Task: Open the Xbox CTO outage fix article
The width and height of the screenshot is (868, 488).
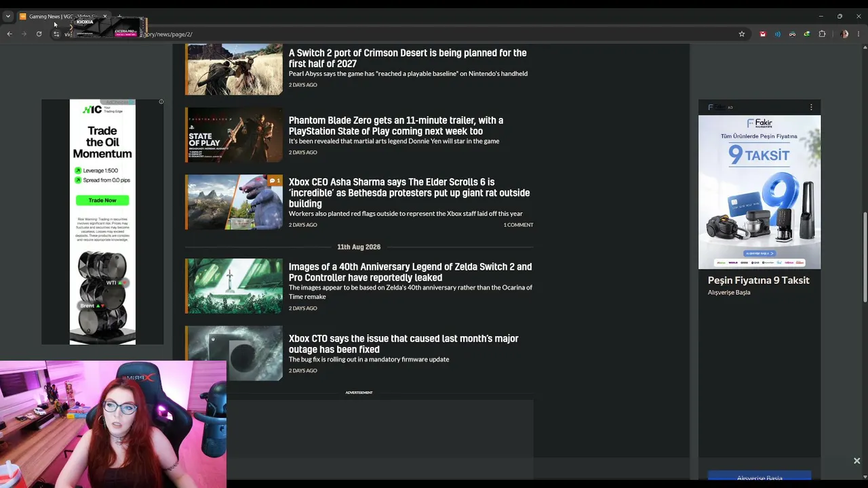Action: pos(403,344)
